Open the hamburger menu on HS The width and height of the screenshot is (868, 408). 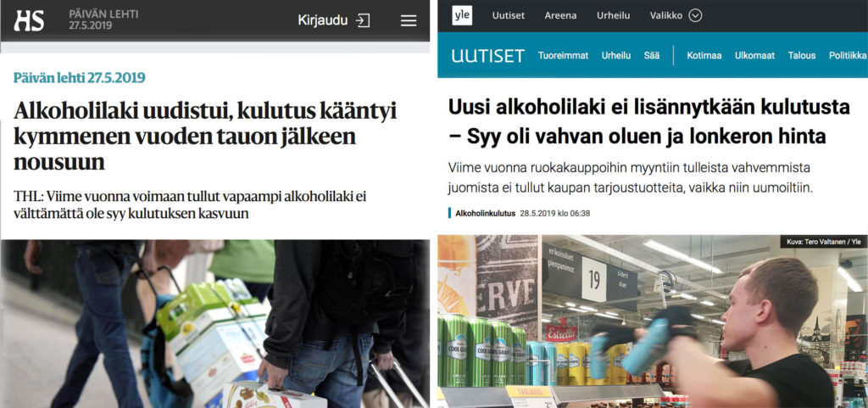[x=409, y=21]
